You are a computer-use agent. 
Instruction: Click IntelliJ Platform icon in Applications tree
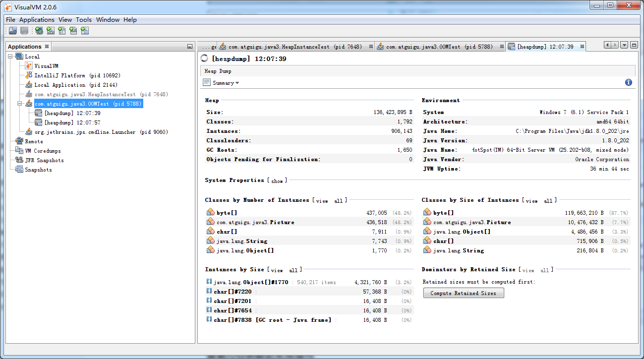29,75
